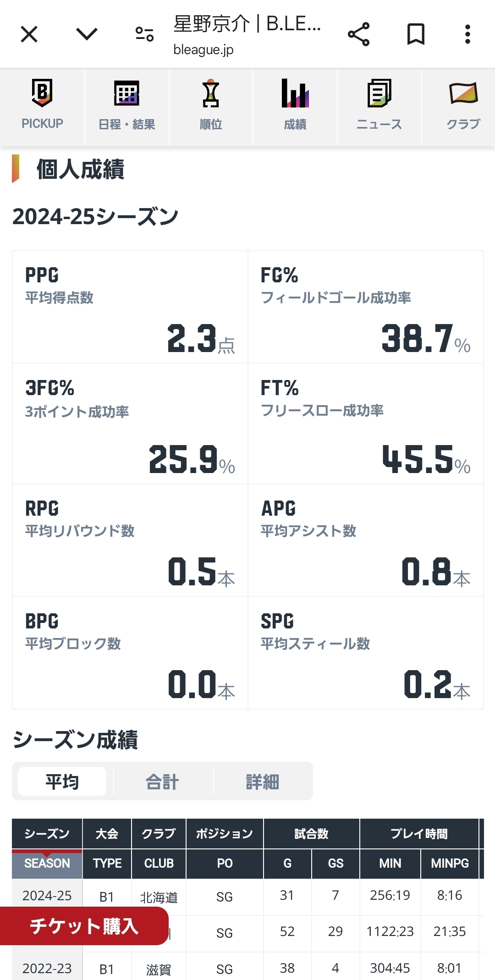Open the 成績 bar chart icon
Viewport: 495px width, 980px height.
click(295, 93)
